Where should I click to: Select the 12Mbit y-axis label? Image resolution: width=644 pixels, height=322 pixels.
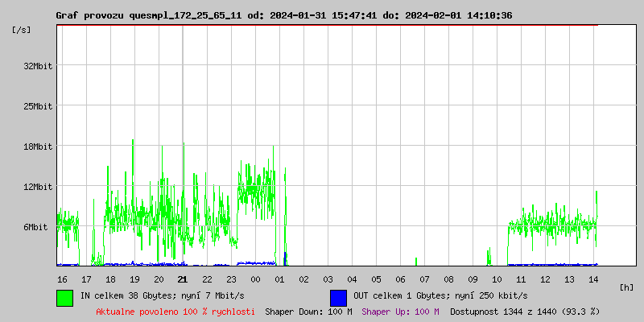38,187
